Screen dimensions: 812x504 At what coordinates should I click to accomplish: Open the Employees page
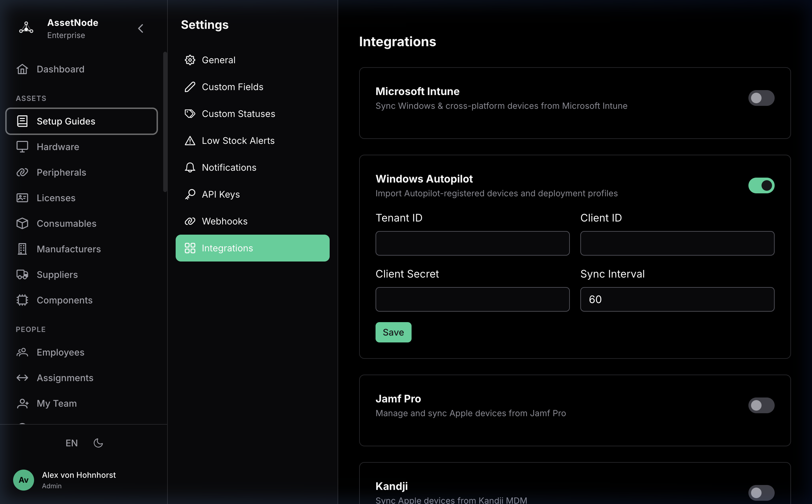coord(82,352)
